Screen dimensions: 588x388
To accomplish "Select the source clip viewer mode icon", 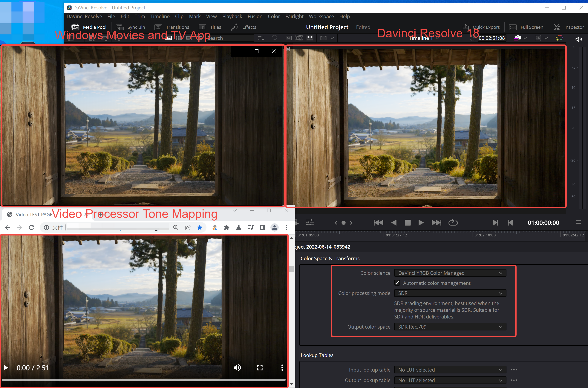I will [288, 38].
